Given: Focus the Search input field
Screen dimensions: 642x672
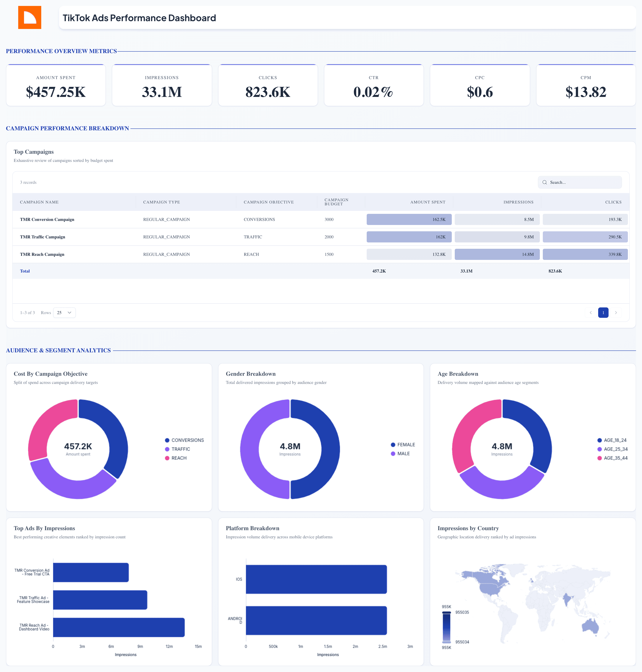Looking at the screenshot, I should coord(580,182).
